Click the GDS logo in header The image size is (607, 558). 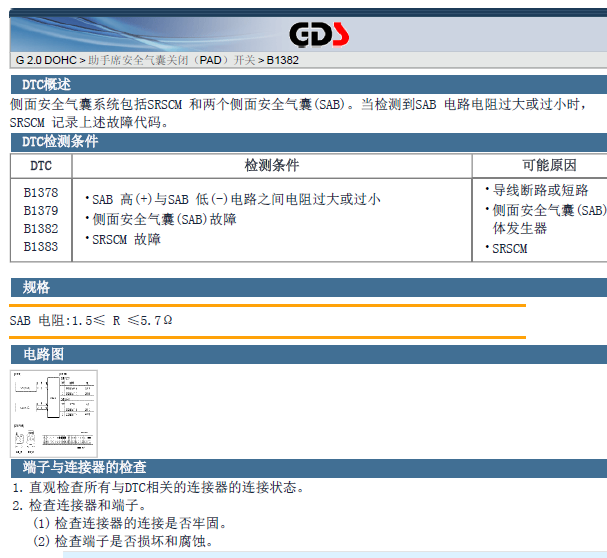click(319, 34)
